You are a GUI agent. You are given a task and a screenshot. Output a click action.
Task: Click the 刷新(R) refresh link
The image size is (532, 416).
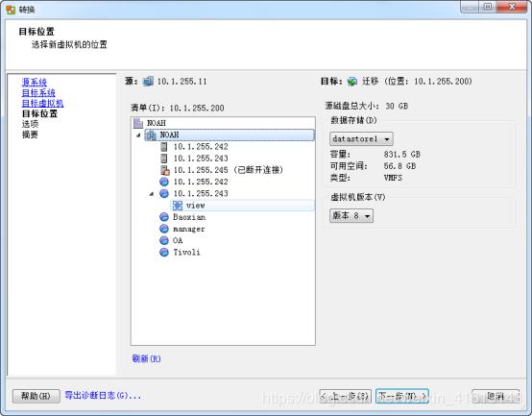click(x=146, y=358)
